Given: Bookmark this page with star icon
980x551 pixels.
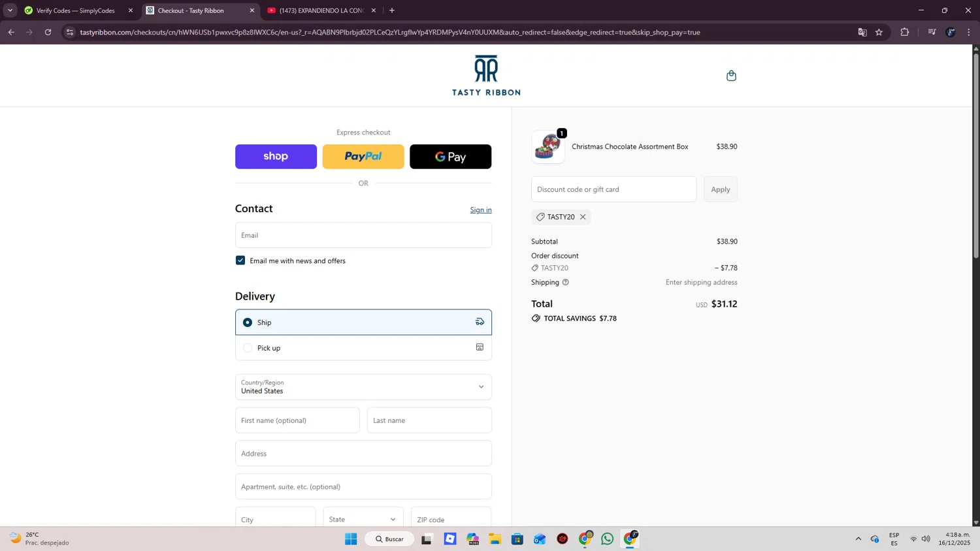Looking at the screenshot, I should click(x=879, y=32).
